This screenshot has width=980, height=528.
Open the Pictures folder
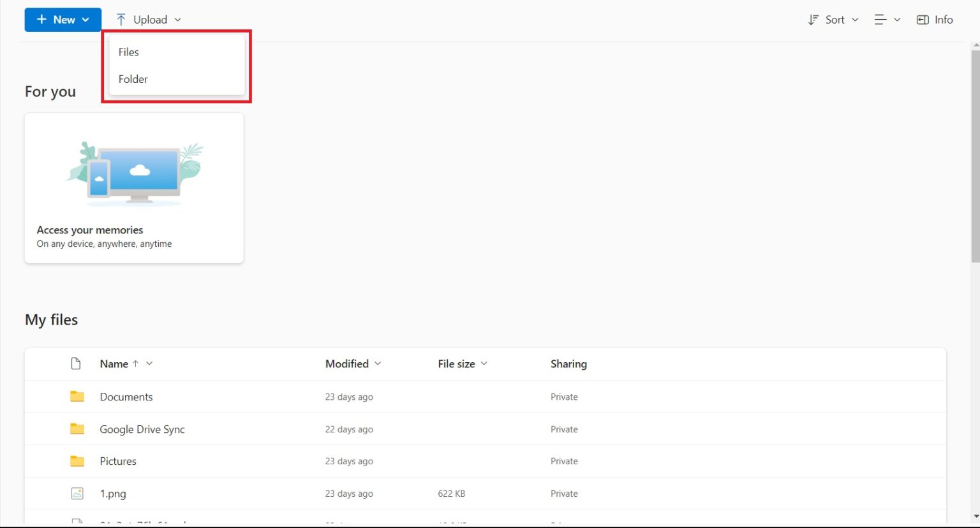tap(118, 461)
